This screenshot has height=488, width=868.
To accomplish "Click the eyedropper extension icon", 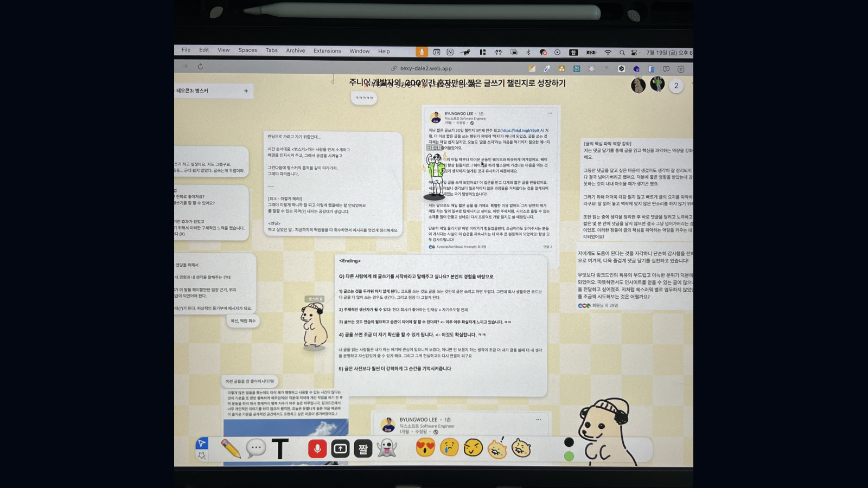I will 547,69.
